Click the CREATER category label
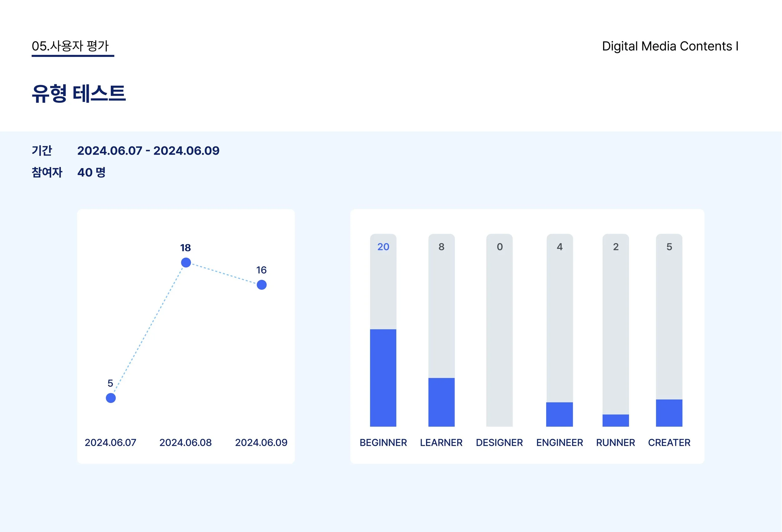The image size is (782, 532). [669, 443]
